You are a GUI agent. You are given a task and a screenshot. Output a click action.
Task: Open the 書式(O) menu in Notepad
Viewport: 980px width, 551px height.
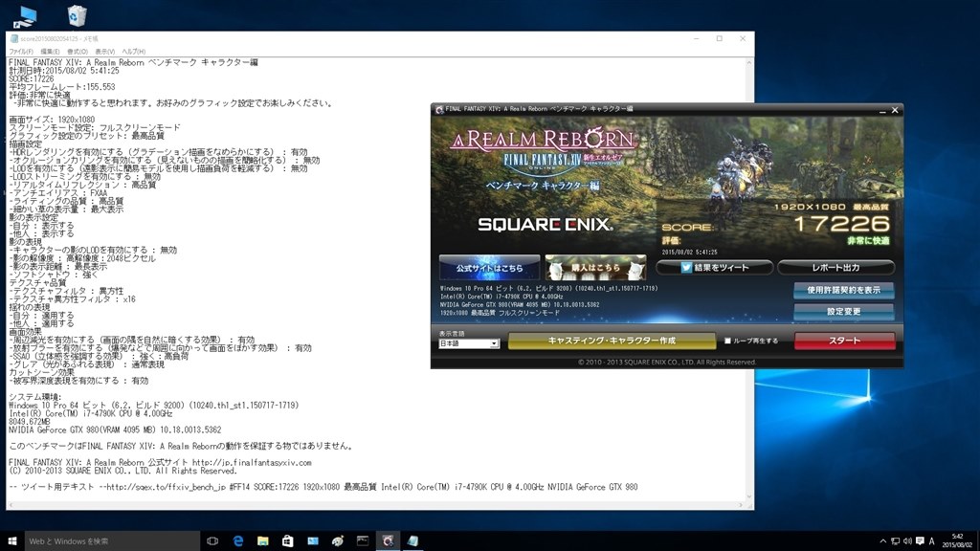pyautogui.click(x=78, y=52)
